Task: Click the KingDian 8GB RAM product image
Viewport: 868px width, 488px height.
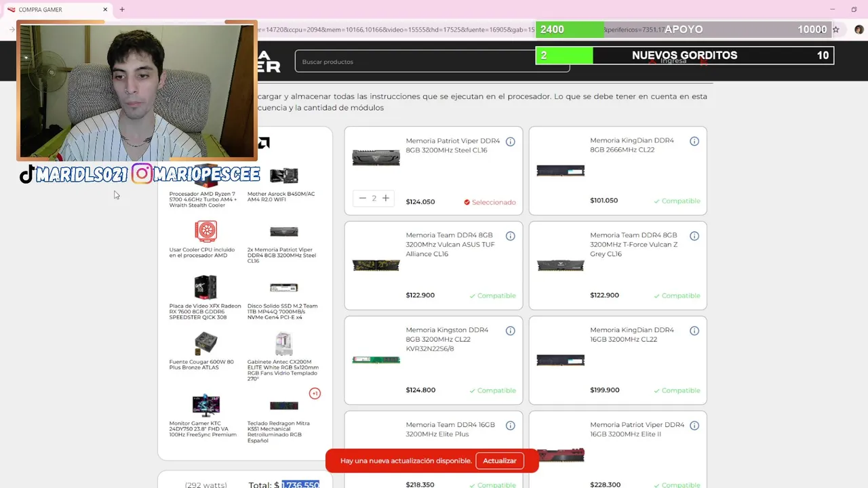Action: 560,171
